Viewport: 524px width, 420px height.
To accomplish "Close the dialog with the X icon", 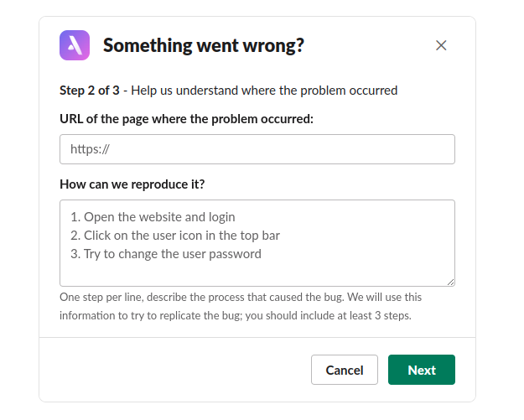I will tap(441, 45).
